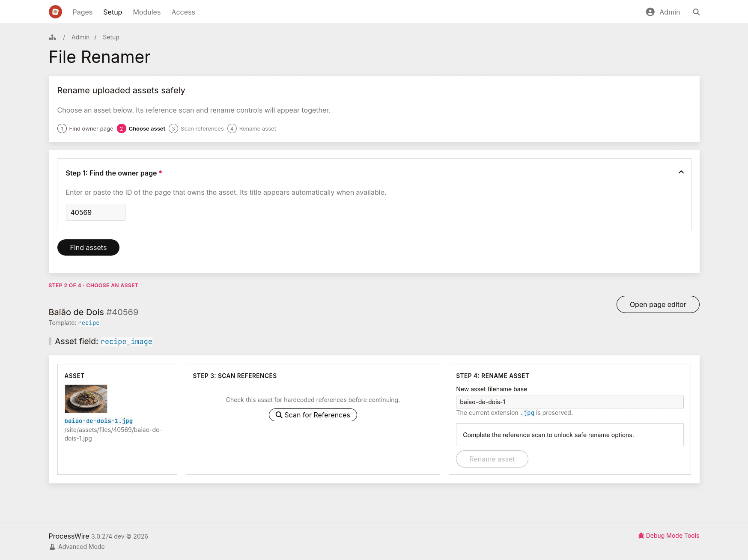Open the Modules menu

click(147, 12)
